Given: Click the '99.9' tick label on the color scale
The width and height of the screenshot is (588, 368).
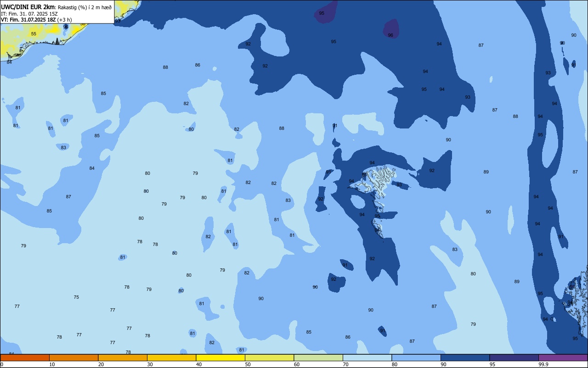Looking at the screenshot, I should point(543,364).
